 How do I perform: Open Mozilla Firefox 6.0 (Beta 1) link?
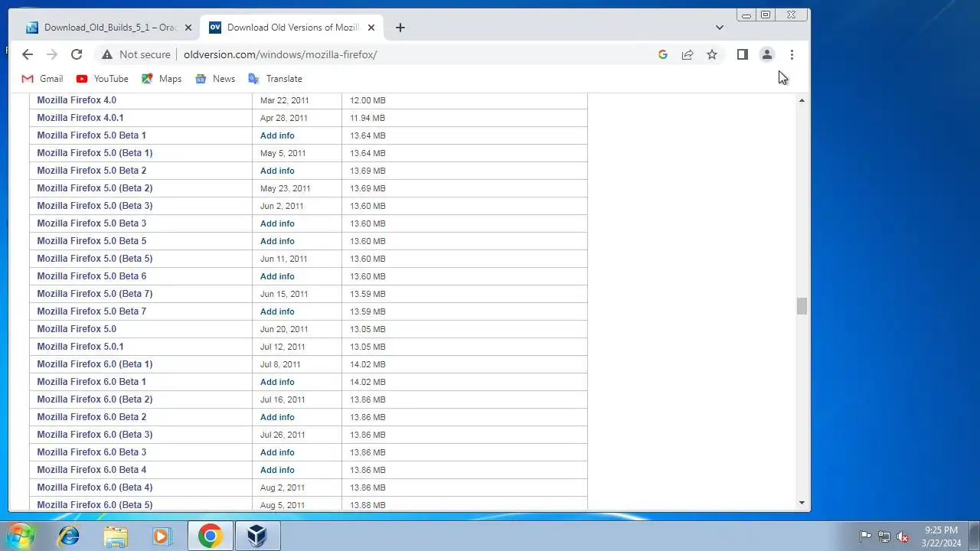point(95,364)
